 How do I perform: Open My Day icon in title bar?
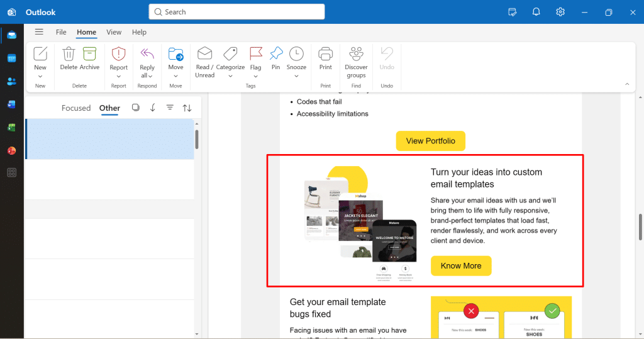click(512, 12)
